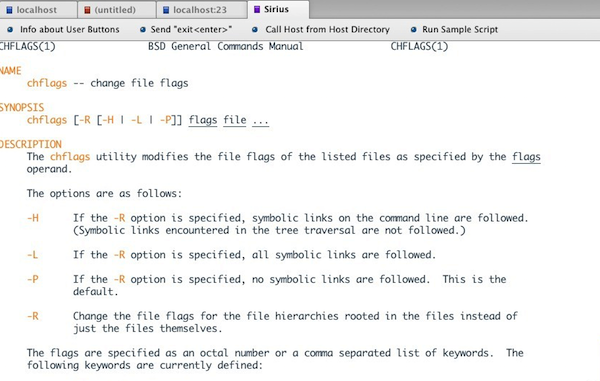600x381 pixels.
Task: Switch to the localhost tab
Action: [x=38, y=10]
